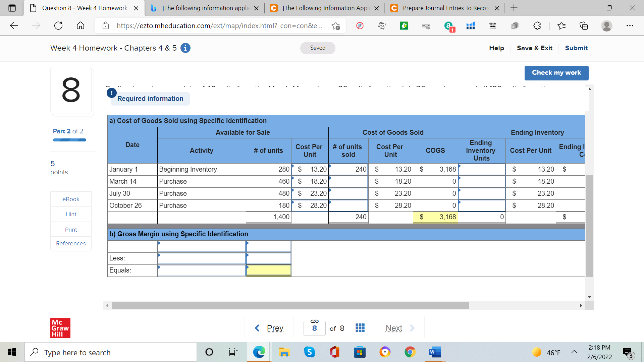Expand hidden icons in the system tray
The width and height of the screenshot is (644, 362).
pyautogui.click(x=574, y=352)
